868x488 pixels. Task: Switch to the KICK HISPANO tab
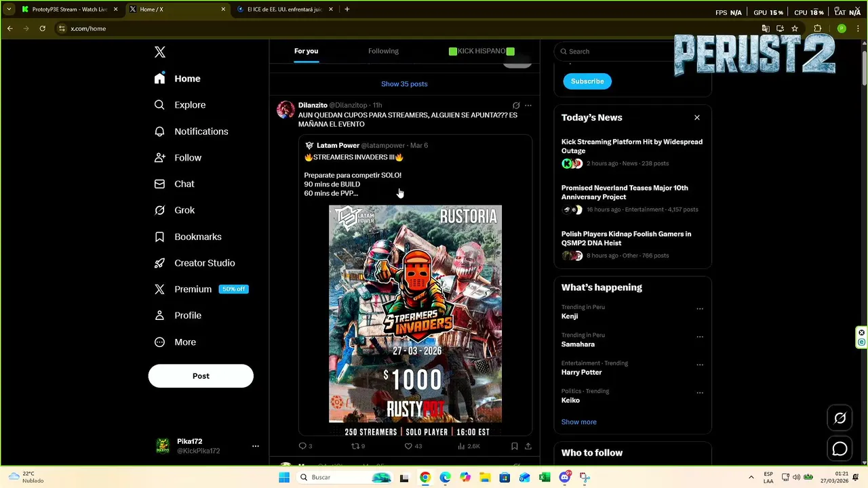pos(481,51)
